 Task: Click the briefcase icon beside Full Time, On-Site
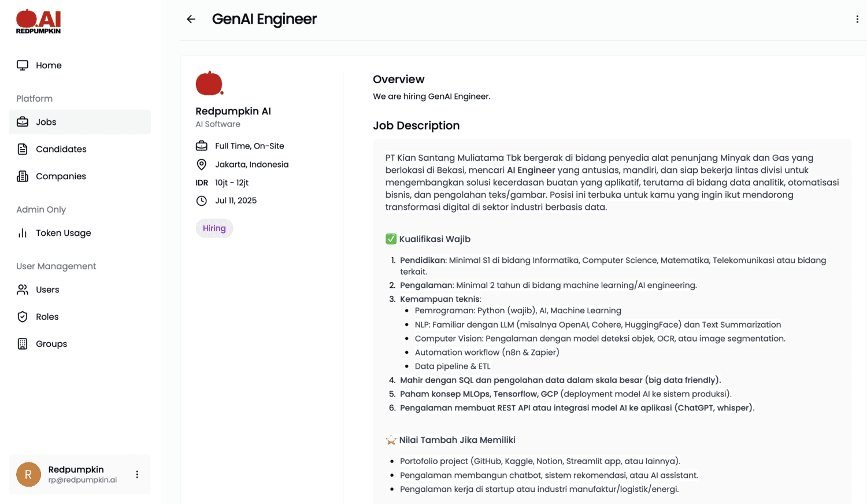(x=201, y=146)
